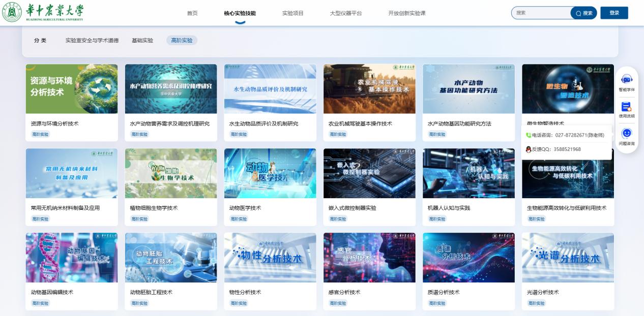Open the 大型仪器平台 menu item
Screen dimensions: 644x316
coord(346,13)
